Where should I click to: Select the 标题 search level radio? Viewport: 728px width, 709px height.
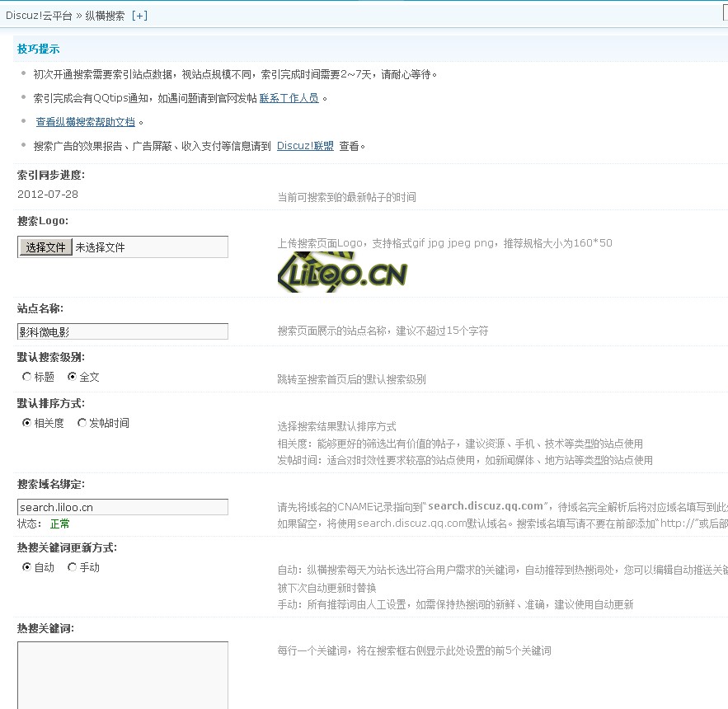click(x=27, y=377)
